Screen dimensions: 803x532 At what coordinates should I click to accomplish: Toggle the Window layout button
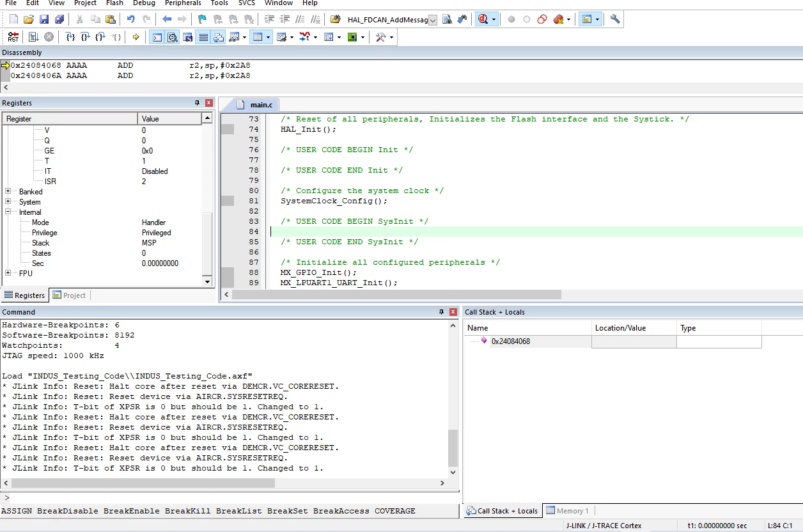[586, 19]
